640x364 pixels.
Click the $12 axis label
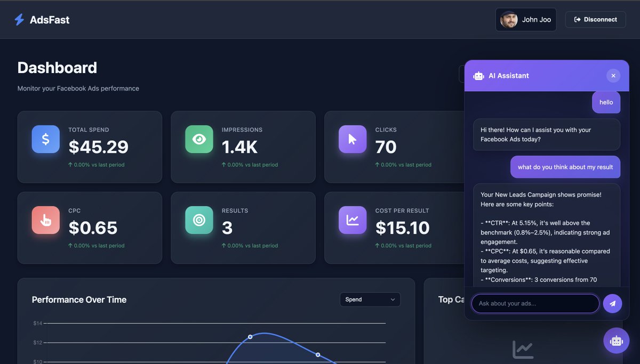point(38,342)
